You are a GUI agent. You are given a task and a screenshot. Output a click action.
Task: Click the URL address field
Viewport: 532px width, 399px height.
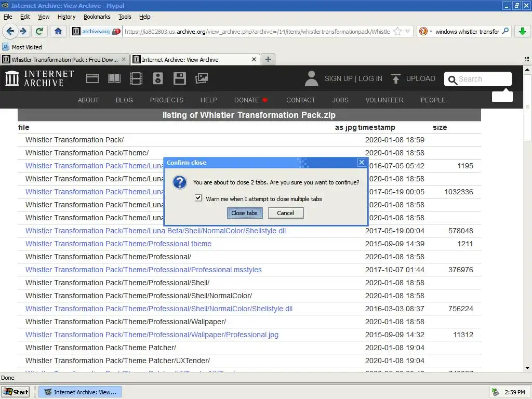(x=257, y=32)
